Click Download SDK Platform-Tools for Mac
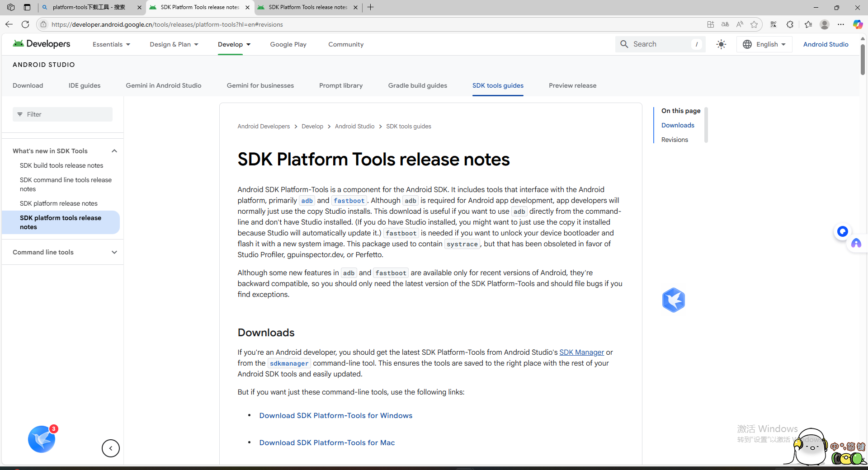 [327, 442]
